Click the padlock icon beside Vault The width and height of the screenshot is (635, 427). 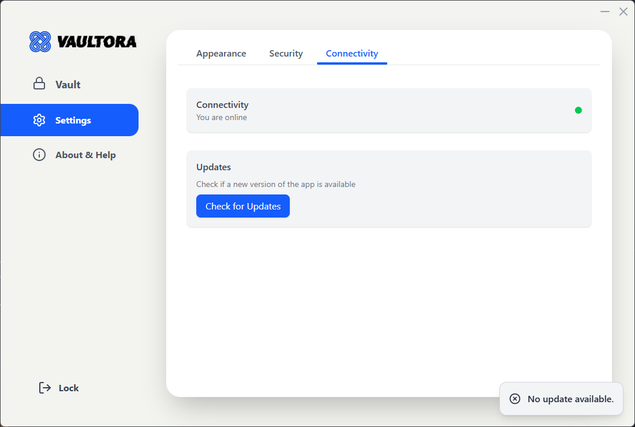[x=39, y=85]
